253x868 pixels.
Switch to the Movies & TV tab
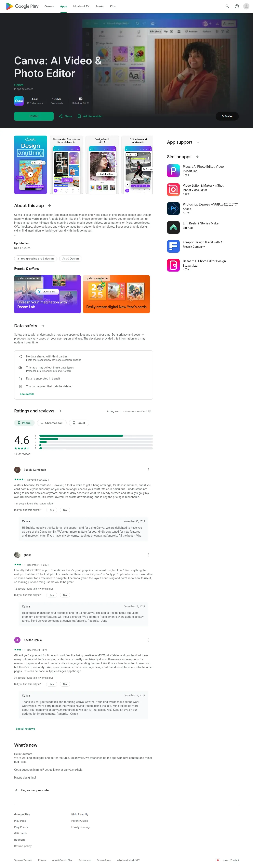81,6
